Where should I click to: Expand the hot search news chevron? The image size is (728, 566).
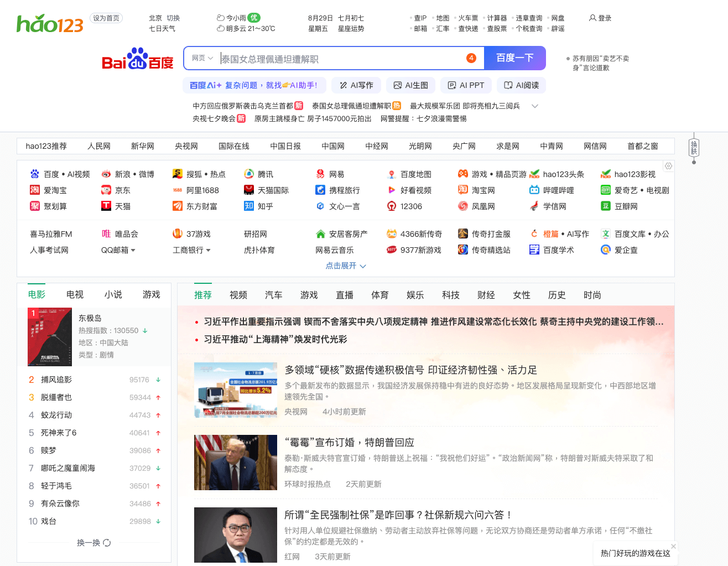coord(534,106)
